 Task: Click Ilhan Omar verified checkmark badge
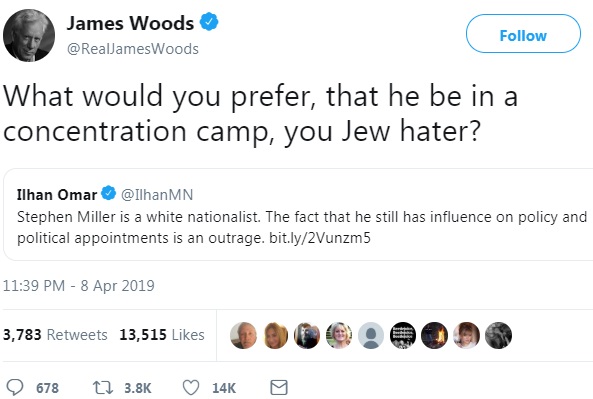(x=109, y=193)
